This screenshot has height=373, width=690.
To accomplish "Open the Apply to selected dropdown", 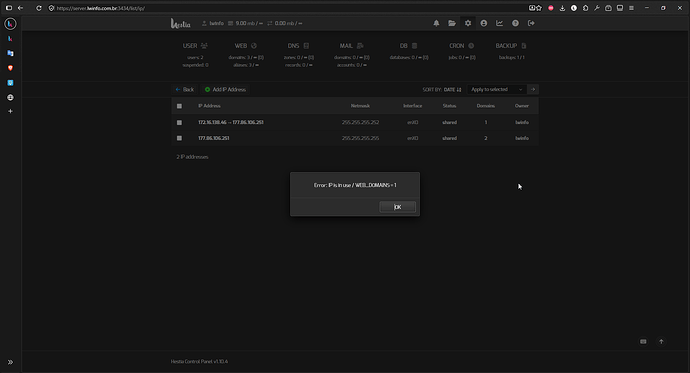I will [x=497, y=89].
